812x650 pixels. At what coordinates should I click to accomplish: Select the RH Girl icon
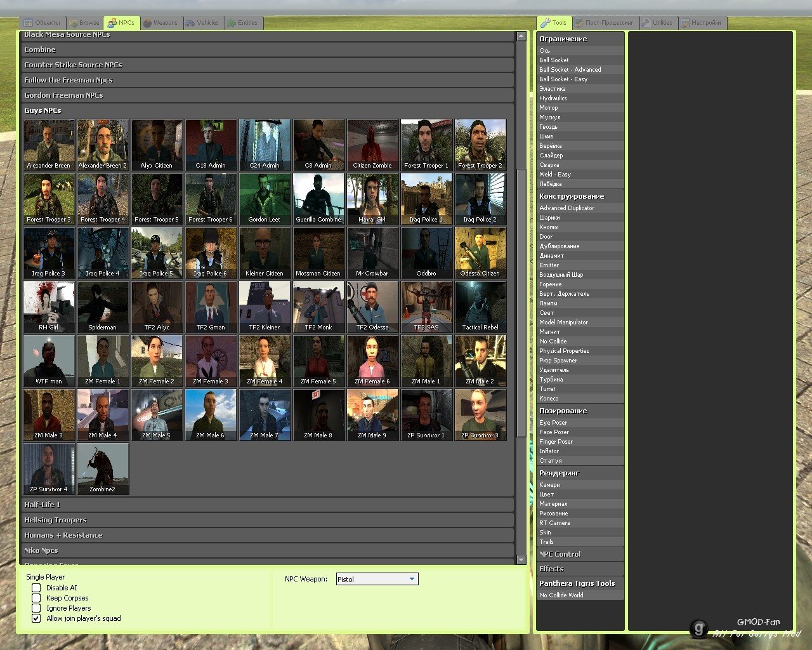(x=49, y=307)
